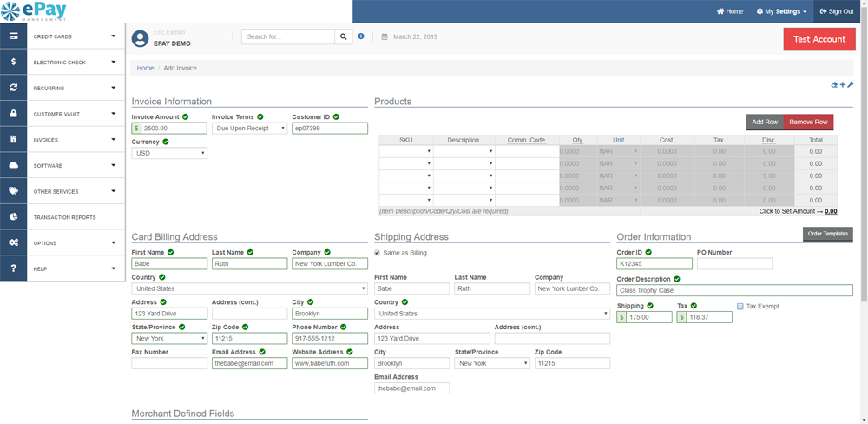Click the search magnifier button
Image resolution: width=868 pixels, height=424 pixels.
click(x=344, y=37)
